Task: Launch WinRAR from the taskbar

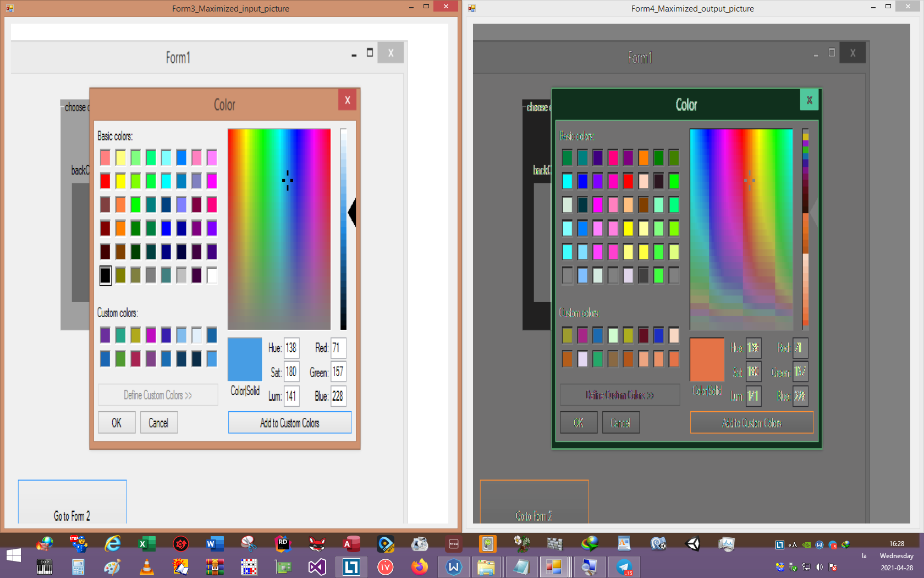Action: tap(215, 567)
